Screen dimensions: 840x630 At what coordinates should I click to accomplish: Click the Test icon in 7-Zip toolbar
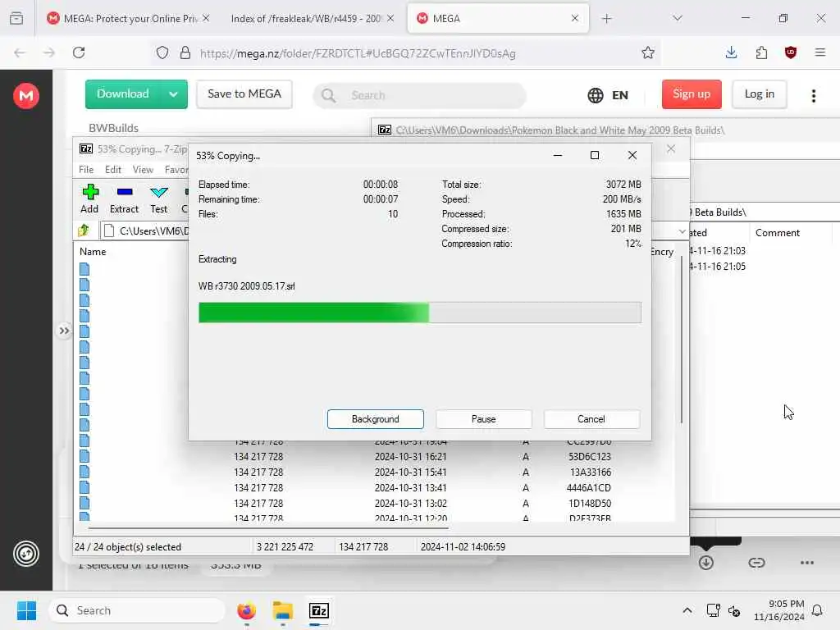158,192
